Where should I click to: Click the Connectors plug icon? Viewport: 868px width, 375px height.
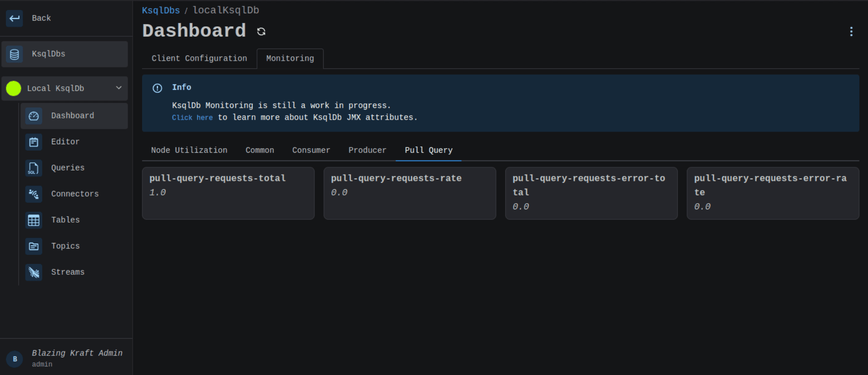[34, 194]
